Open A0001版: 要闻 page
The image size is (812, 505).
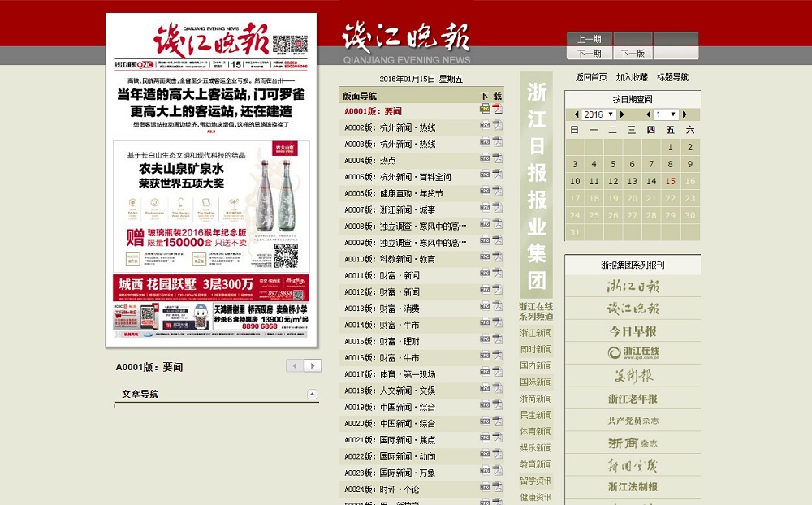pyautogui.click(x=373, y=111)
